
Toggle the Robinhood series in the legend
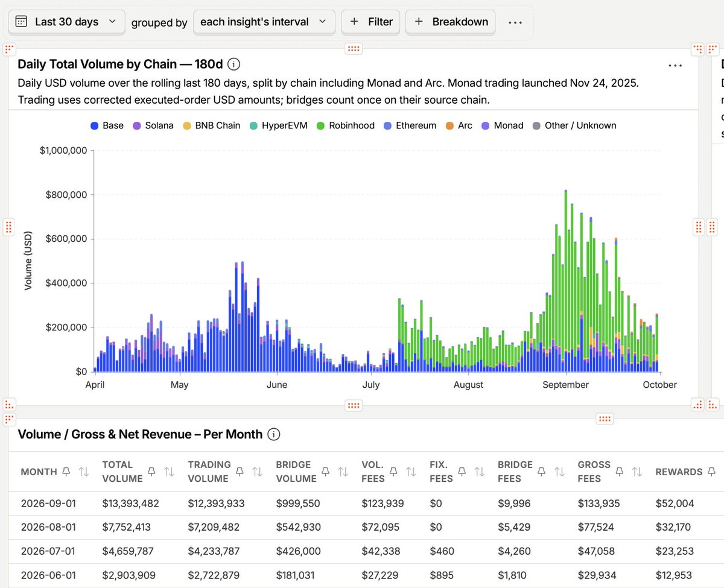(x=346, y=125)
